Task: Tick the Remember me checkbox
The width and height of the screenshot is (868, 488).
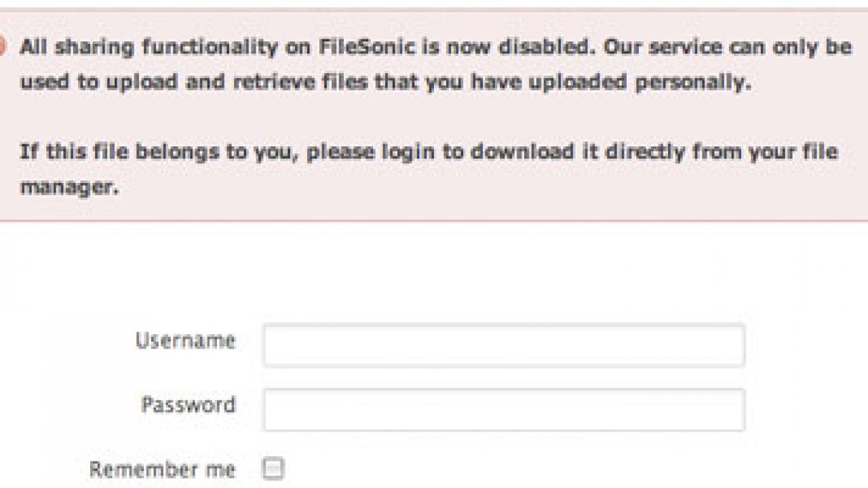Action: pyautogui.click(x=273, y=468)
